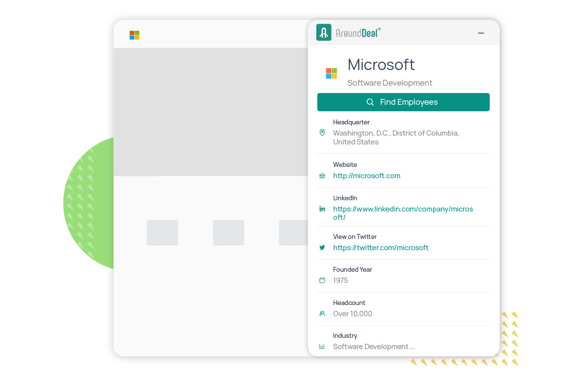This screenshot has height=377, width=588.
Task: Click the headquarter location pin icon
Action: click(x=322, y=133)
